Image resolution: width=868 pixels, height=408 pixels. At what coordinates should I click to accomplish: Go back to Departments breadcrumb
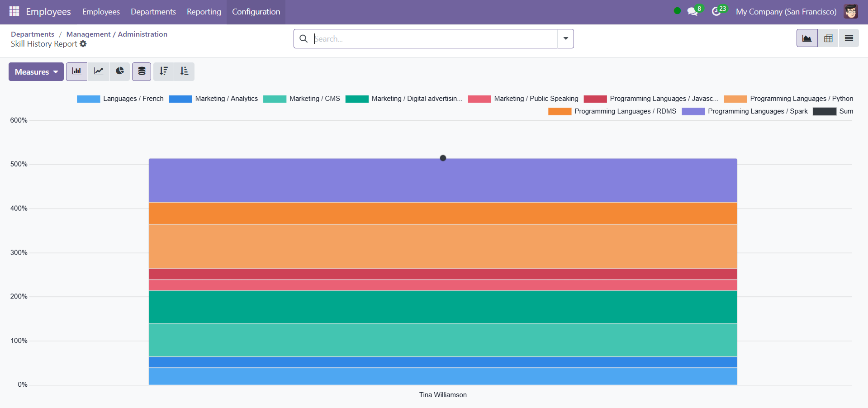(x=33, y=34)
